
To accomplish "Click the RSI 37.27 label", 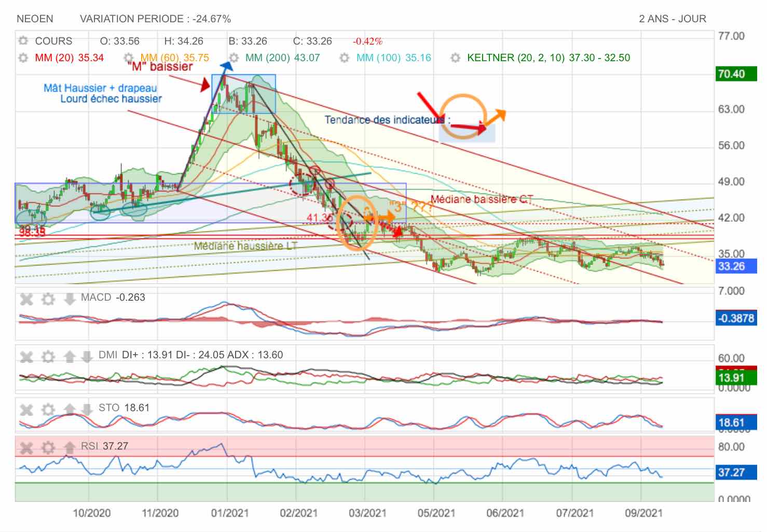I will click(x=104, y=446).
